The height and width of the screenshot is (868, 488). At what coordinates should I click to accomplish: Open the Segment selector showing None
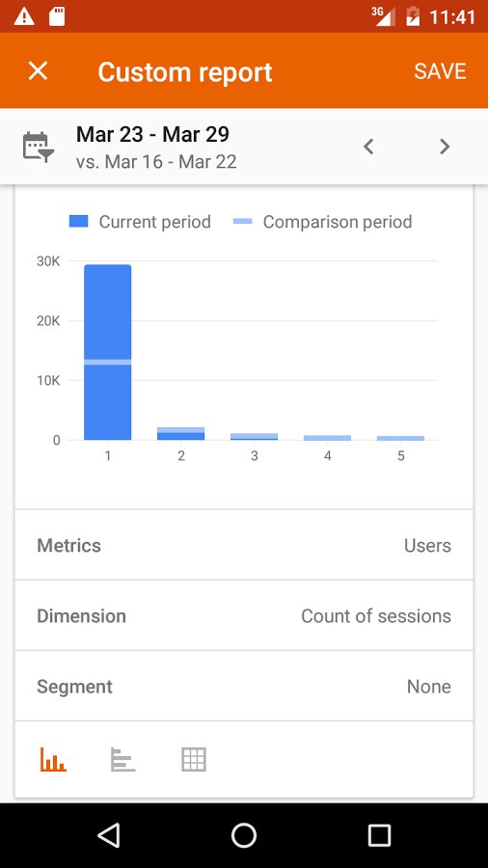pyautogui.click(x=244, y=687)
